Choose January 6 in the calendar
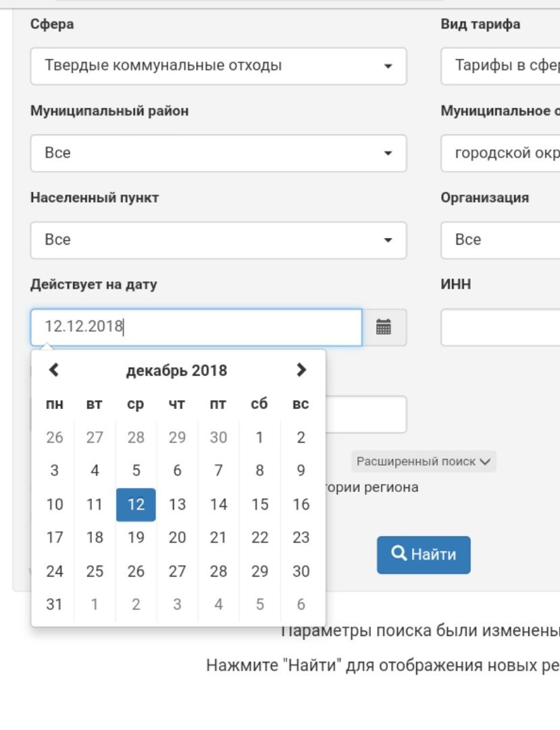The image size is (560, 730). click(301, 605)
